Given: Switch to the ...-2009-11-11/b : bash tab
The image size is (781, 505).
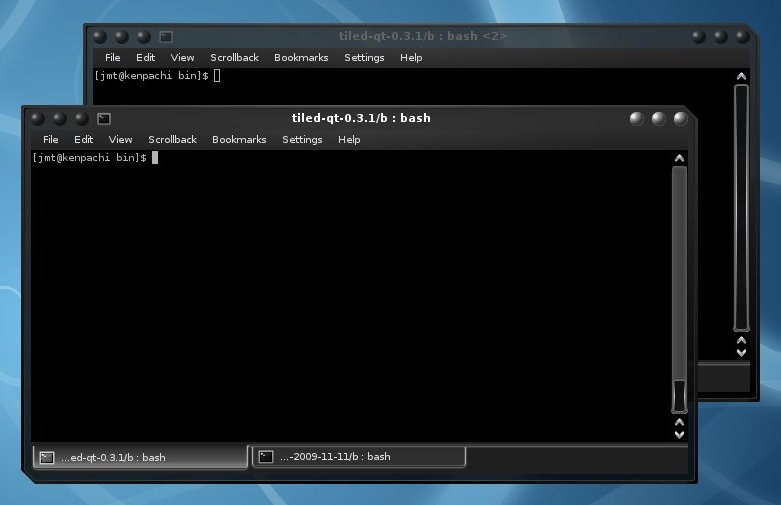Looking at the screenshot, I should pyautogui.click(x=359, y=456).
